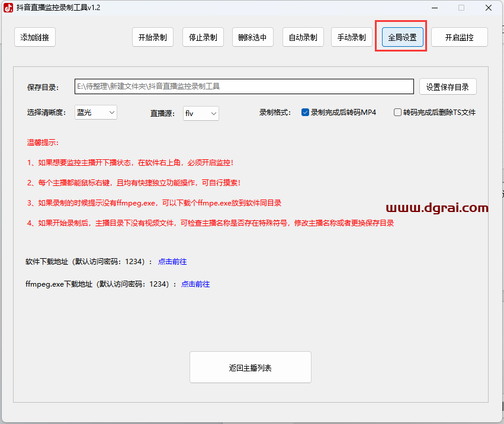The image size is (504, 424).
Task: Open ffmpeg.exe下载地址 点击前往 link
Action: pos(195,284)
